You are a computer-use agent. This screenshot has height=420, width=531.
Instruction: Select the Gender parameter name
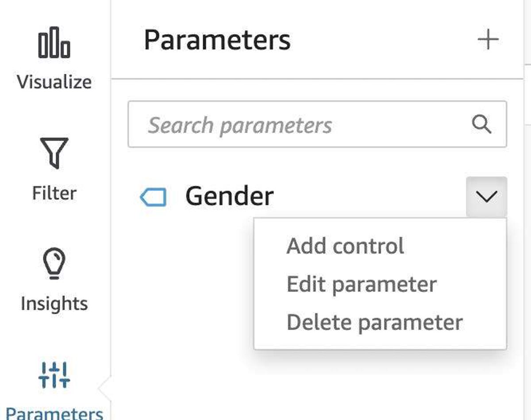click(229, 196)
